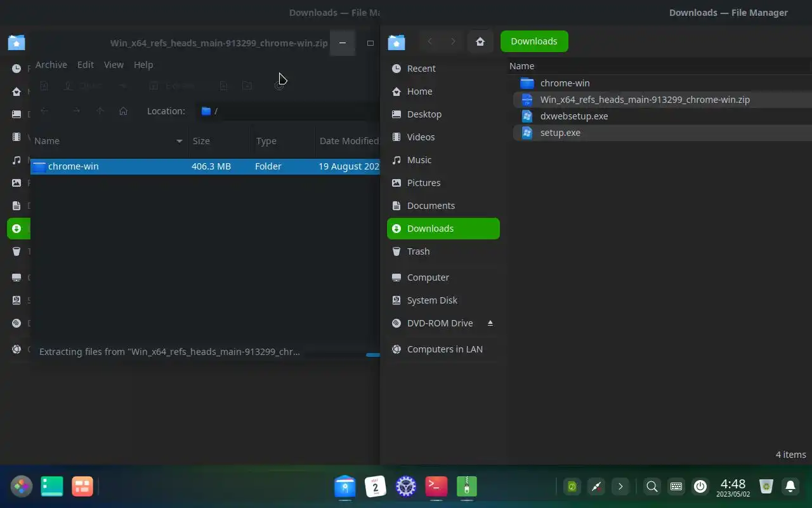Viewport: 812px width, 508px height.
Task: Open Music in right File Manager sidebar
Action: click(x=443, y=160)
